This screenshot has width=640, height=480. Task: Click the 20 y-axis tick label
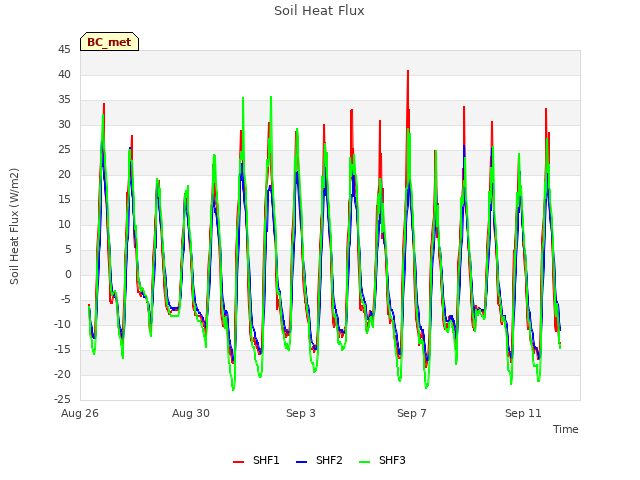pyautogui.click(x=64, y=175)
